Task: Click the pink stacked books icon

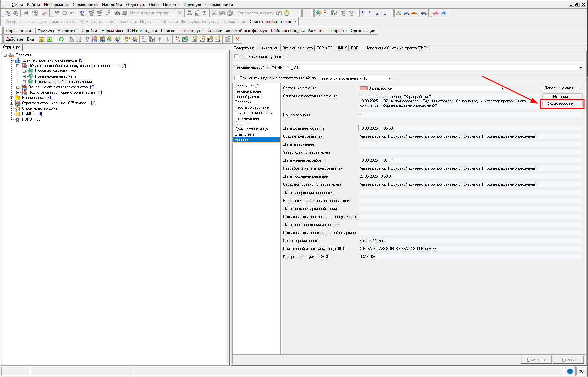Action: click(436, 13)
